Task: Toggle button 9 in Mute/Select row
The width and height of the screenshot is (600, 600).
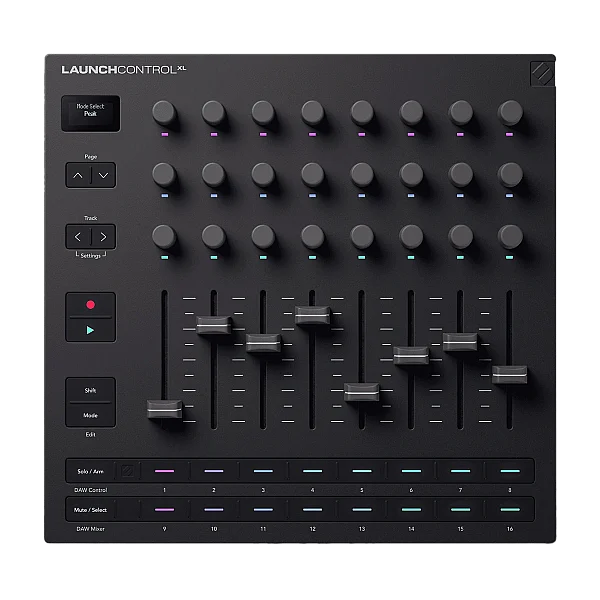Action: [x=165, y=510]
